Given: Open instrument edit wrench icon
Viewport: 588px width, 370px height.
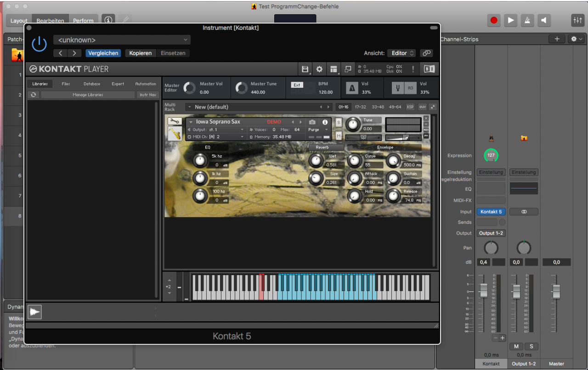Looking at the screenshot, I should click(x=174, y=121).
